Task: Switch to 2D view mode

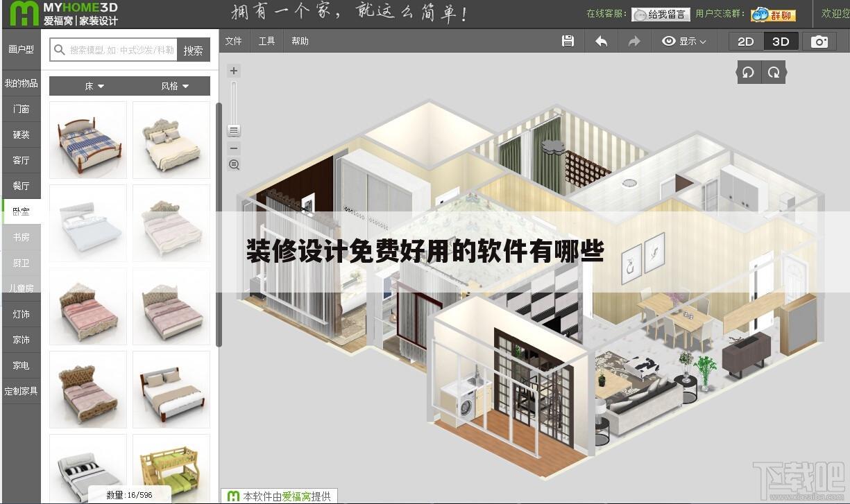Action: (x=746, y=42)
